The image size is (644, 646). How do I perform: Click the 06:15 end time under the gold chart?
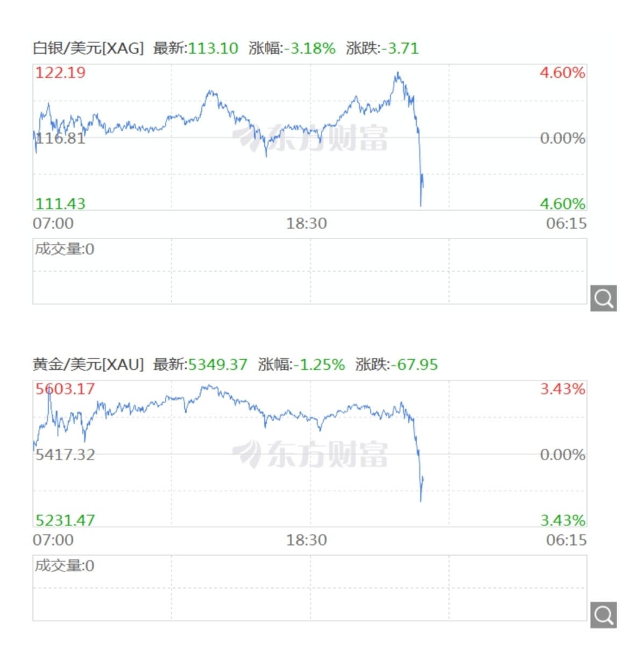click(566, 539)
